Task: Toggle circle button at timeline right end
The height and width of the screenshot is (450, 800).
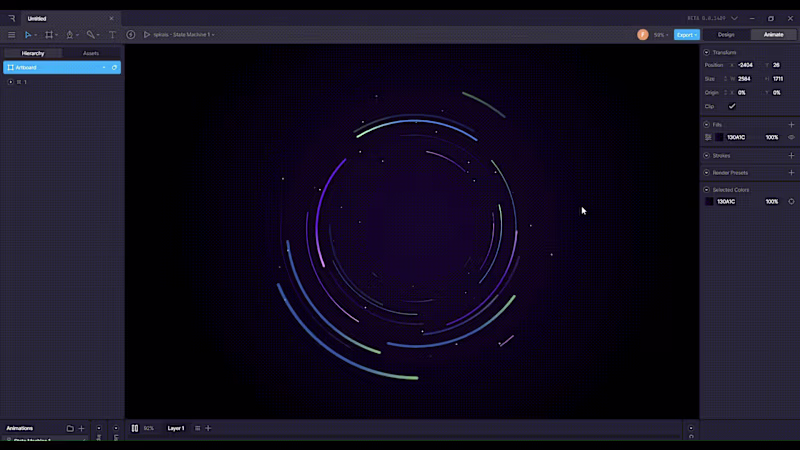Action: [691, 429]
